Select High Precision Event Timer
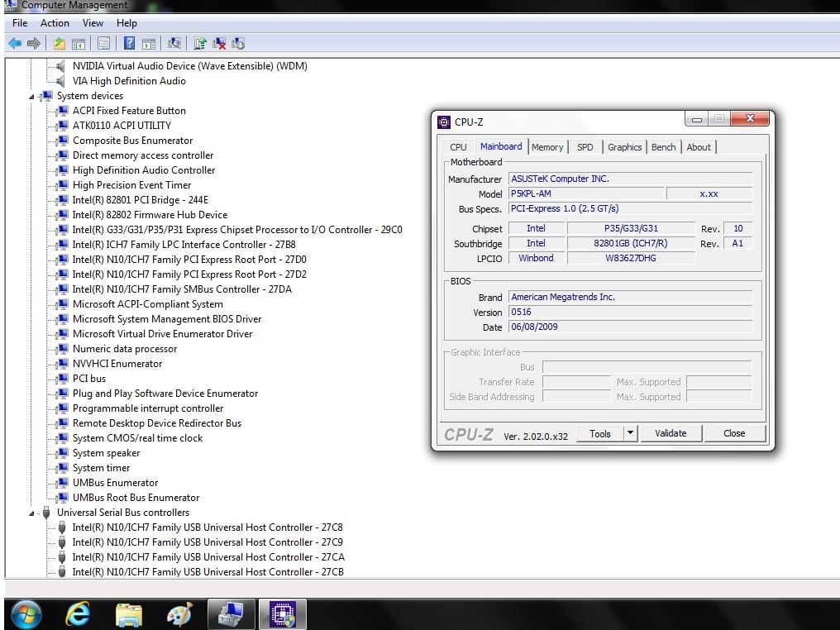Viewport: 840px width, 630px height. click(131, 185)
